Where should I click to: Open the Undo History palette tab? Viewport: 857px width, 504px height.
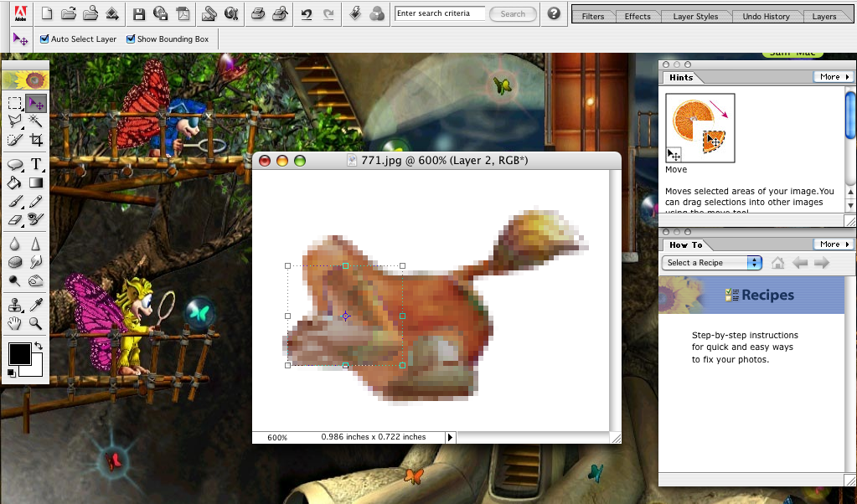coord(766,17)
